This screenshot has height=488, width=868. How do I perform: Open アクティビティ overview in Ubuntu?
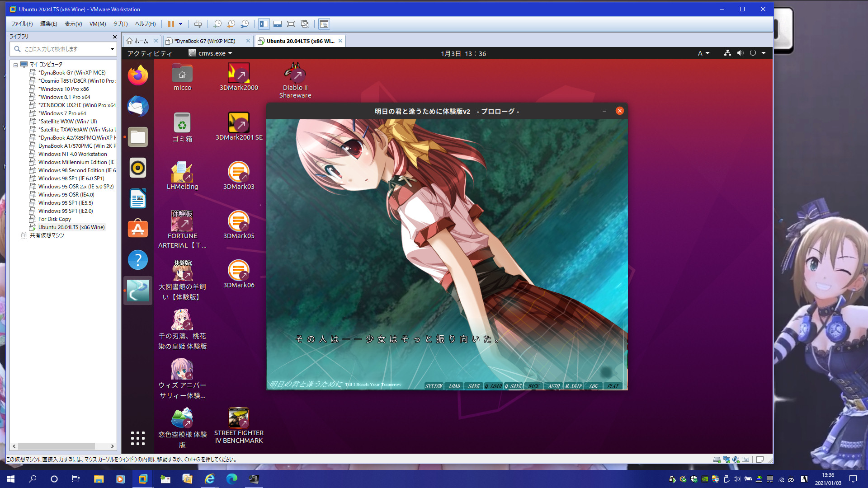pos(150,53)
